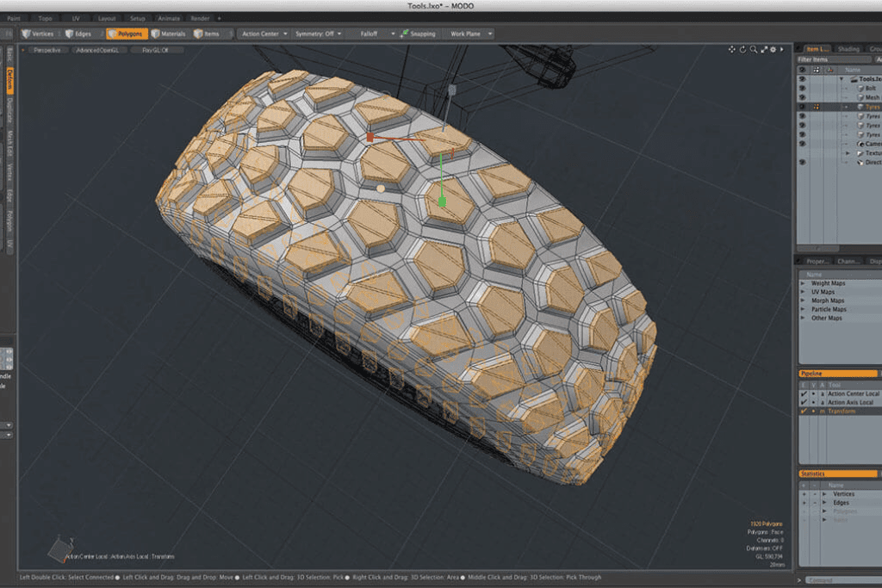Screen dimensions: 882x588
Task: Open the Layout tab
Action: [x=107, y=19]
